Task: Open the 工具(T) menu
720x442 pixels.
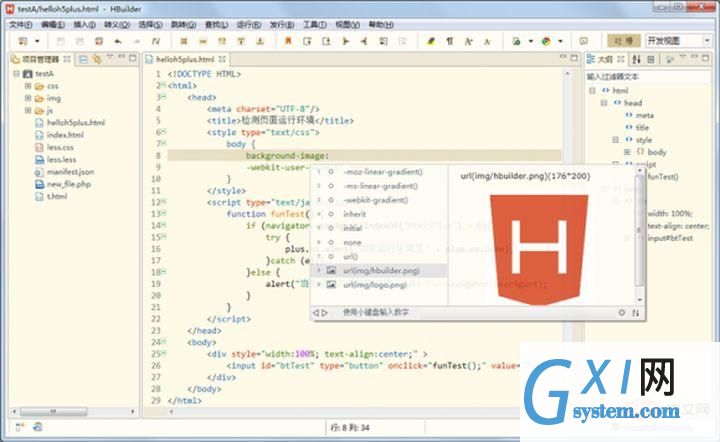Action: pyautogui.click(x=315, y=25)
